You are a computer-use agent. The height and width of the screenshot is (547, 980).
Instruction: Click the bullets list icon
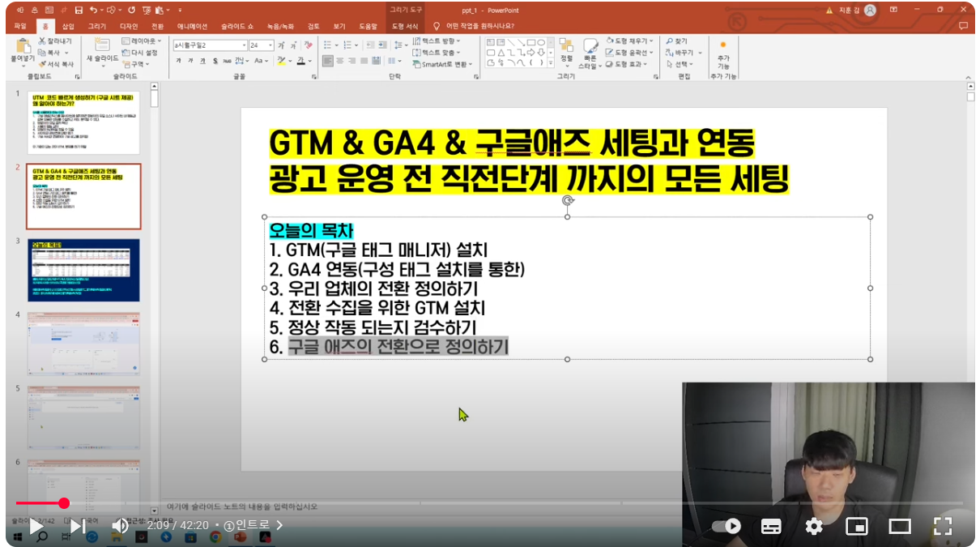click(328, 45)
